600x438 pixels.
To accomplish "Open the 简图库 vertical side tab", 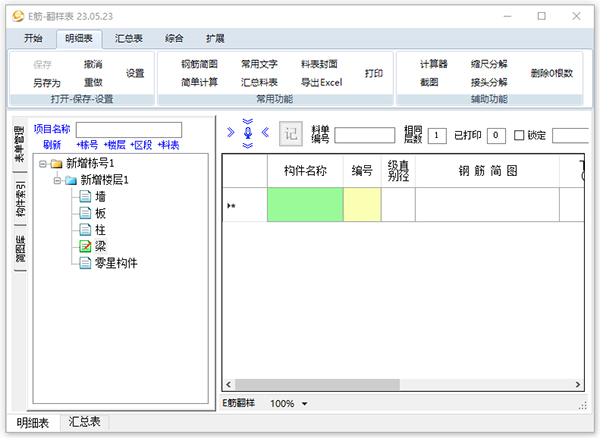I will (20, 249).
